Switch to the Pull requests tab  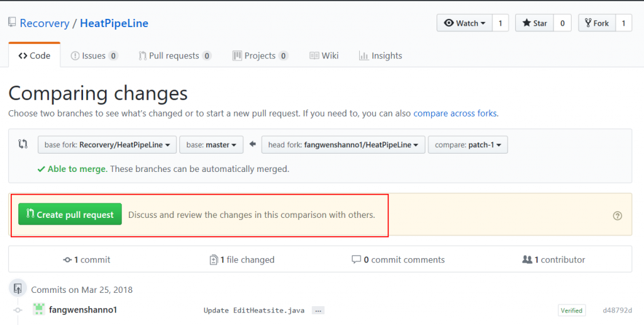point(175,55)
